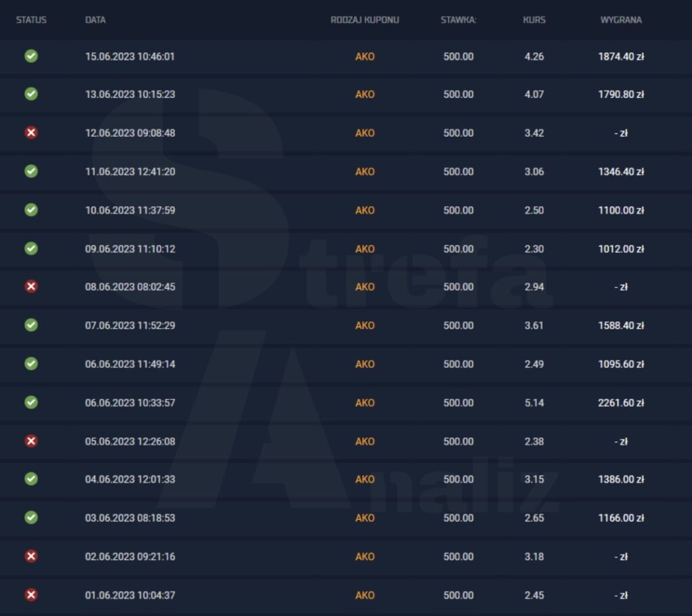
Task: Click the lost status icon for 08.06.2023
Action: (31, 287)
